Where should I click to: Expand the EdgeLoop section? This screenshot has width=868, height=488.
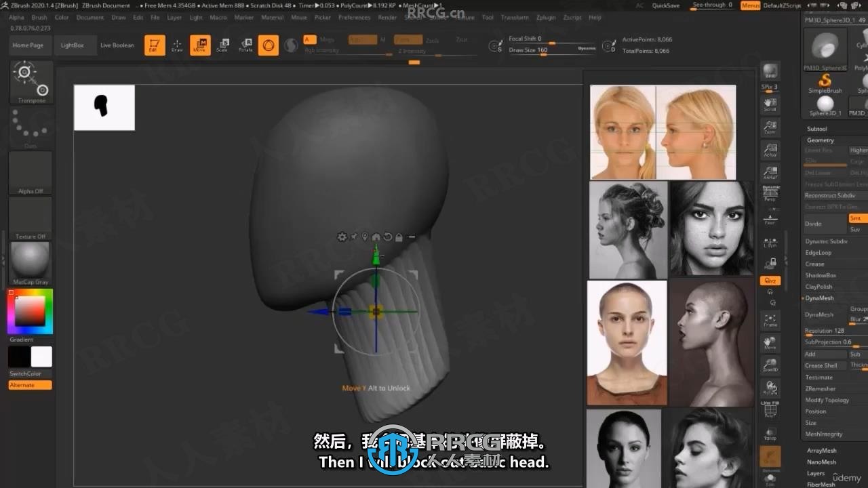tap(818, 253)
